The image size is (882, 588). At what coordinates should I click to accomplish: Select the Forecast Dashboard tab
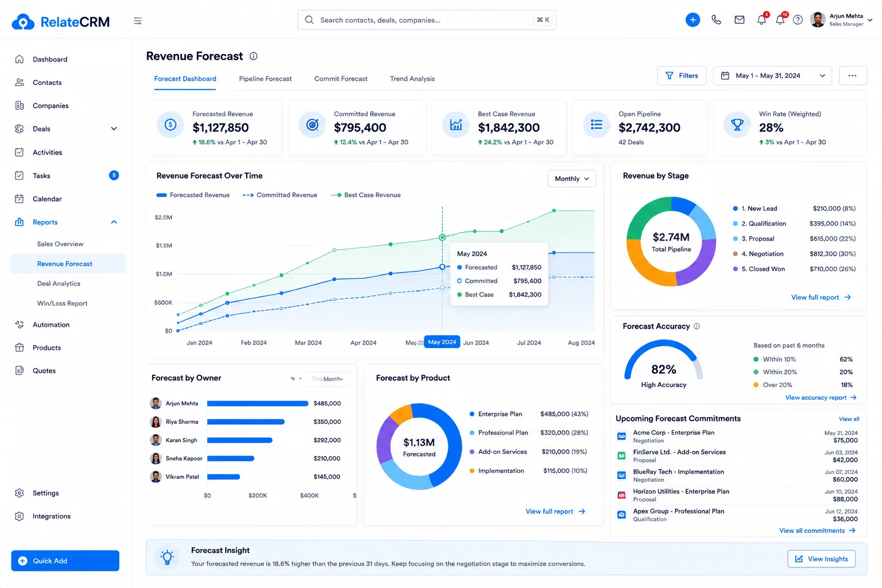[185, 79]
